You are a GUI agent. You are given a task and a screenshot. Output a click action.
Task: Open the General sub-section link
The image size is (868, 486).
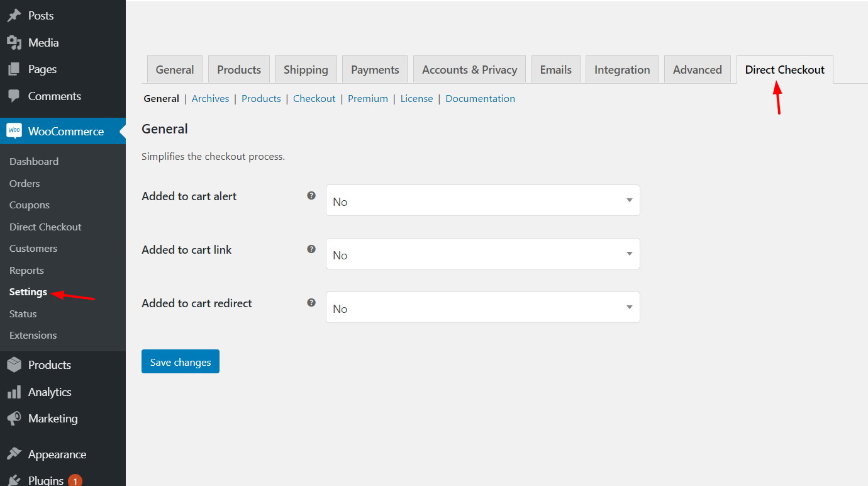coord(162,99)
